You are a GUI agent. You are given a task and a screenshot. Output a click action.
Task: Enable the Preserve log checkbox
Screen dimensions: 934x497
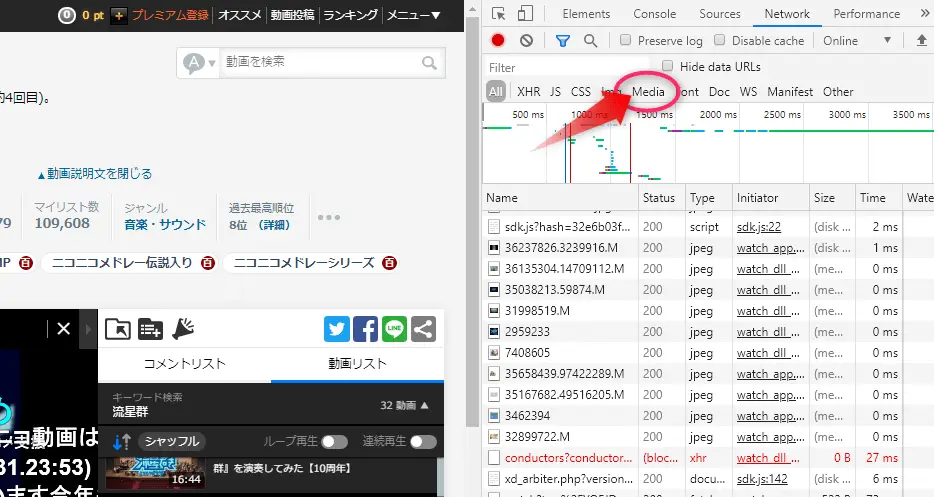[625, 41]
